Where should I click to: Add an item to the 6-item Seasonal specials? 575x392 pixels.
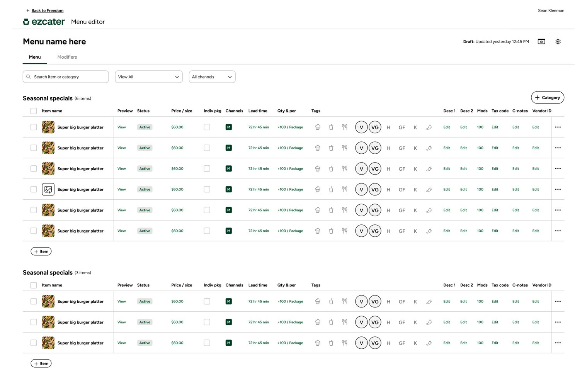point(41,251)
